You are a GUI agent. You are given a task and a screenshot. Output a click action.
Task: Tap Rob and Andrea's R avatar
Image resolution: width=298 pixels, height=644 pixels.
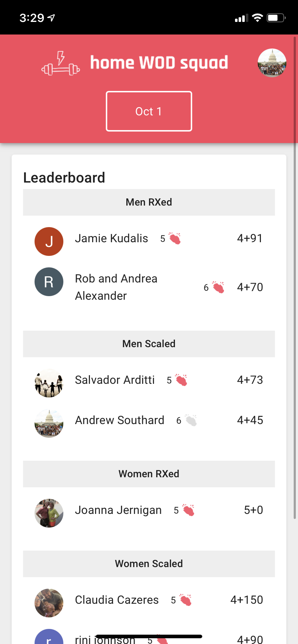[x=49, y=282]
